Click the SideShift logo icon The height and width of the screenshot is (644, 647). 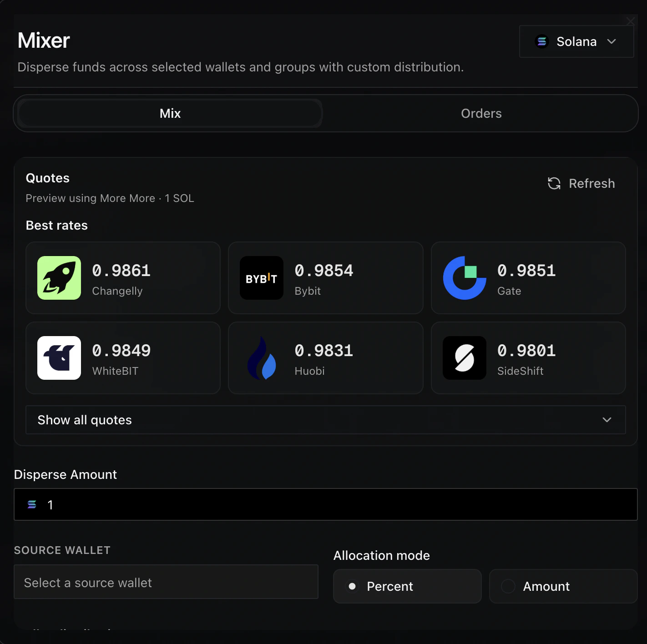point(465,358)
